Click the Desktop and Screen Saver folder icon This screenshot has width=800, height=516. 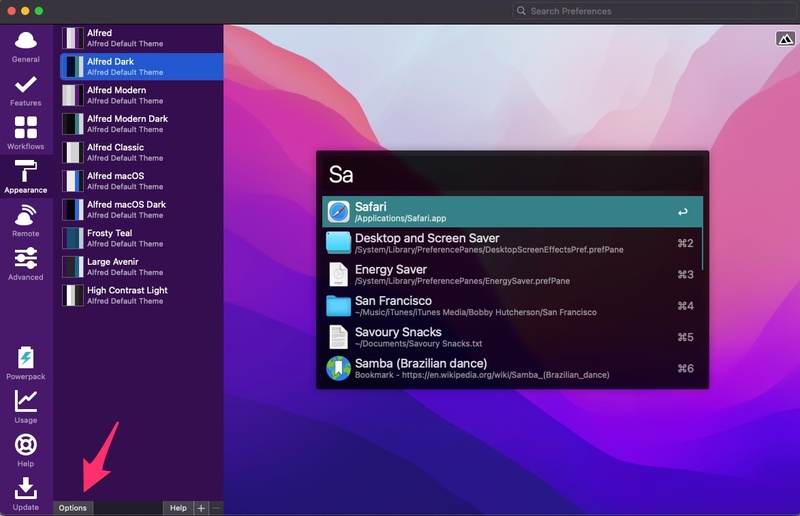[x=338, y=243]
